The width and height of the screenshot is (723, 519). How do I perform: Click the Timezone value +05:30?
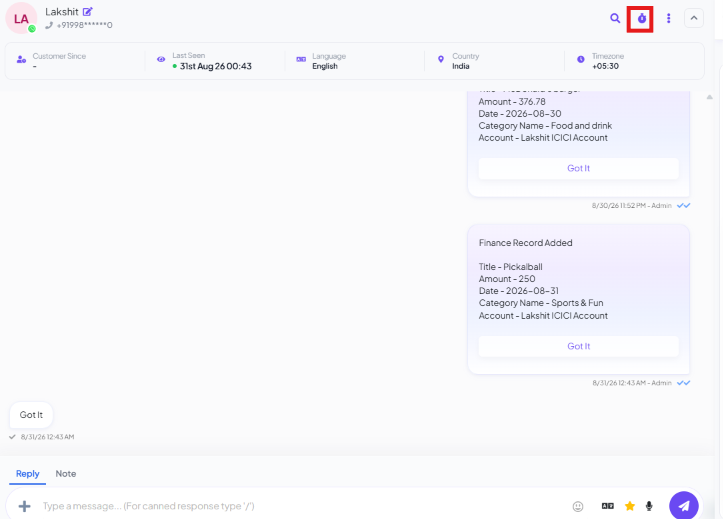tap(605, 66)
